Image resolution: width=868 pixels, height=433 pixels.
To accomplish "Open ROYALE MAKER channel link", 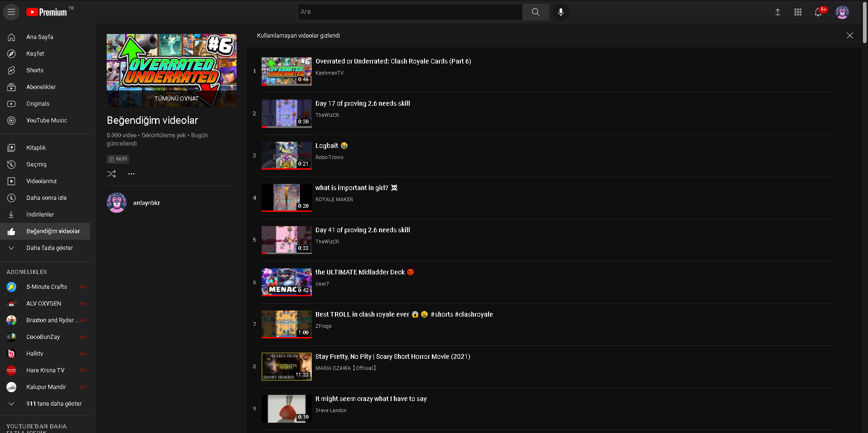I will coord(334,199).
